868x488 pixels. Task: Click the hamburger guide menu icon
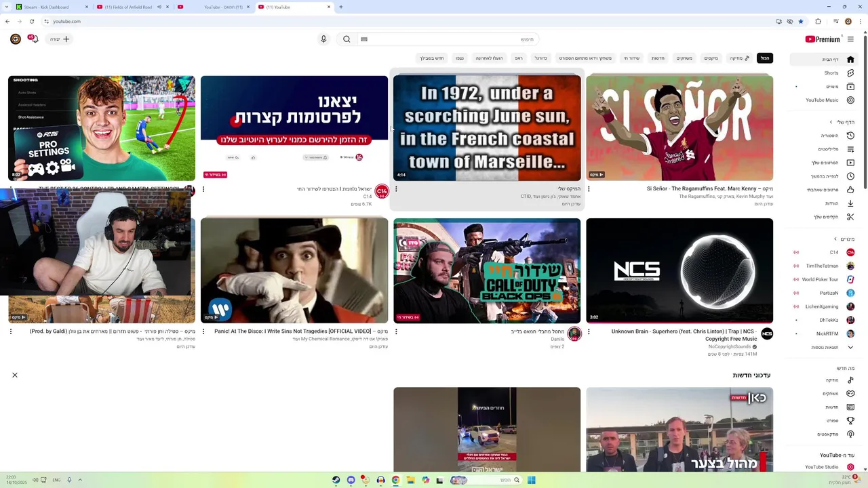[x=850, y=39]
